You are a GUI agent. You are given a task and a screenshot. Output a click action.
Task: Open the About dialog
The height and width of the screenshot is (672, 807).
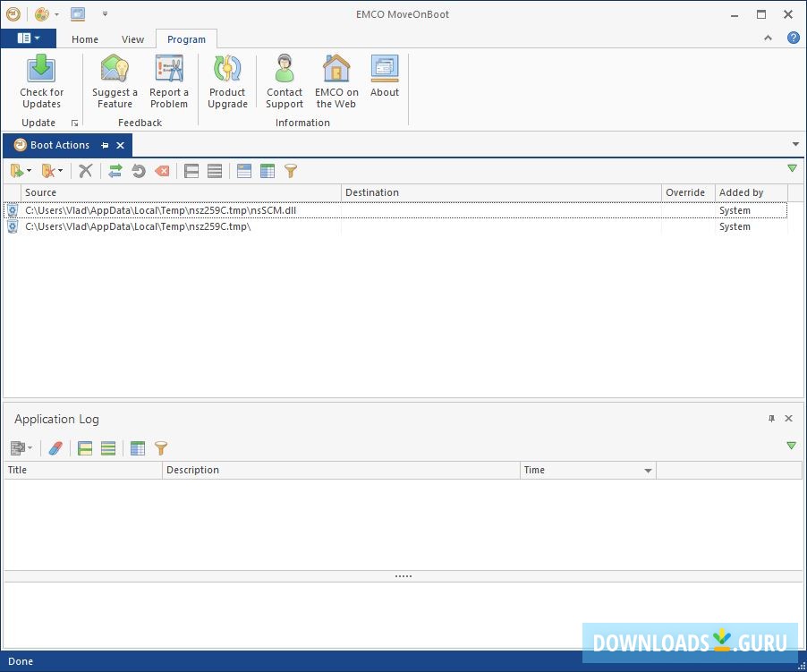385,76
